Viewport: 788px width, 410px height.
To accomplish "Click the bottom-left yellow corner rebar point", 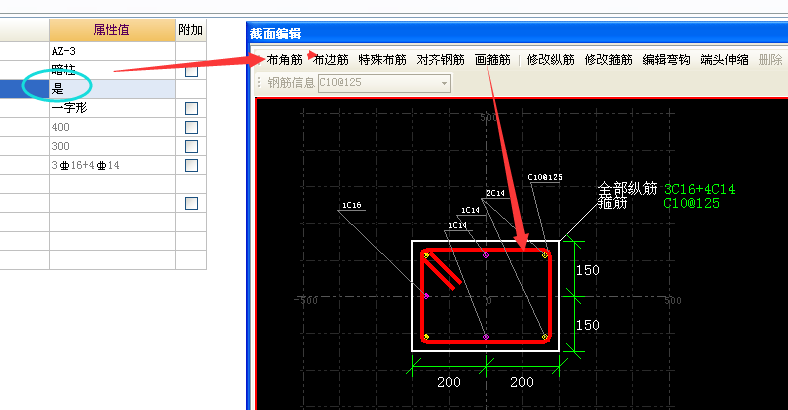I will [x=427, y=337].
